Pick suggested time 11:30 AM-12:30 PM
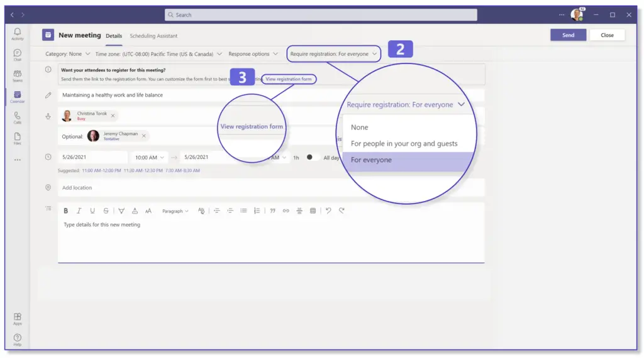644x358 pixels. [x=143, y=171]
